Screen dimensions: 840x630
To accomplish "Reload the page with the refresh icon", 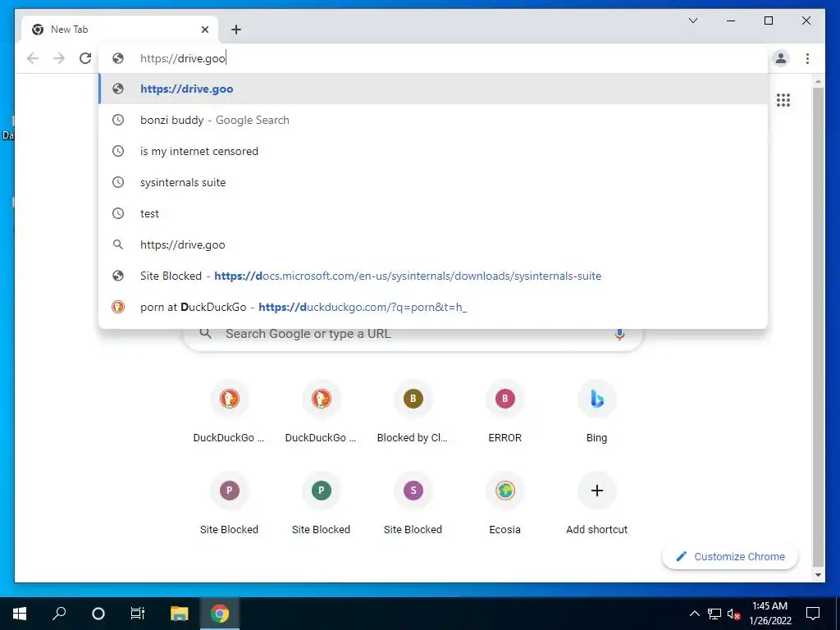I will (x=85, y=58).
